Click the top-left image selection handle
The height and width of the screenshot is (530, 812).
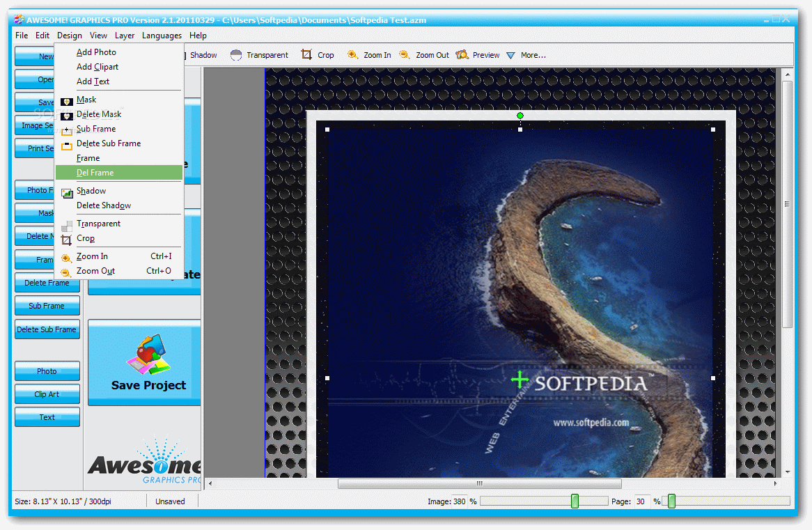click(x=327, y=130)
